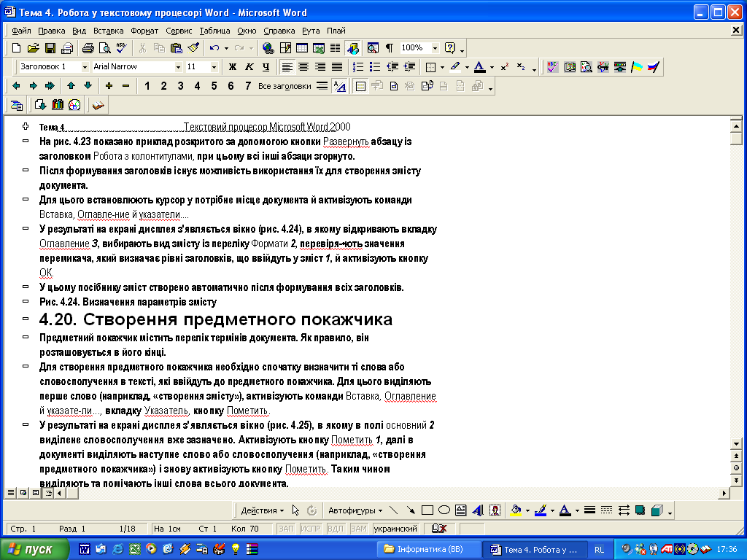Toggle numbered list
The image size is (747, 560).
(x=358, y=66)
